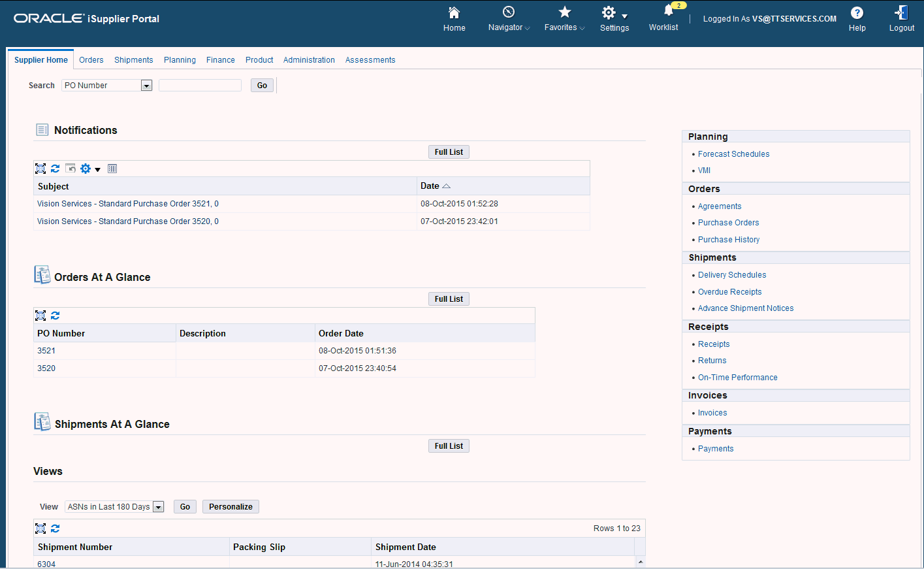Switch to the Supplier Home tab

[x=41, y=60]
